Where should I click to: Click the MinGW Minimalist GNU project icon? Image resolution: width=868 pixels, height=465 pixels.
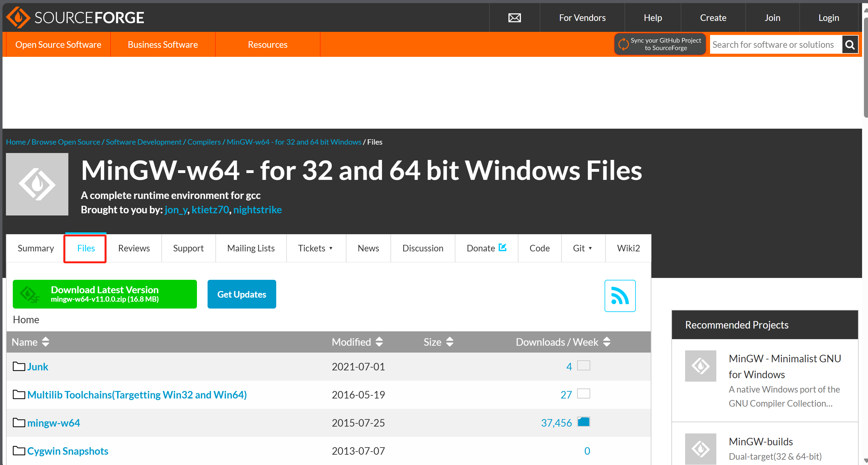[700, 365]
